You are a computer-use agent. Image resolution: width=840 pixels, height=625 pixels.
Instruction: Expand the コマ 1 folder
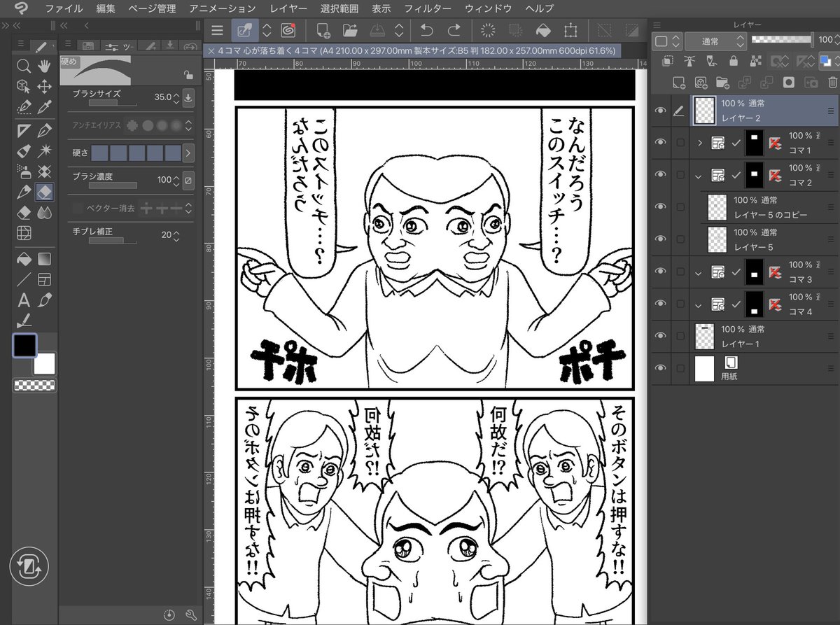coord(699,143)
